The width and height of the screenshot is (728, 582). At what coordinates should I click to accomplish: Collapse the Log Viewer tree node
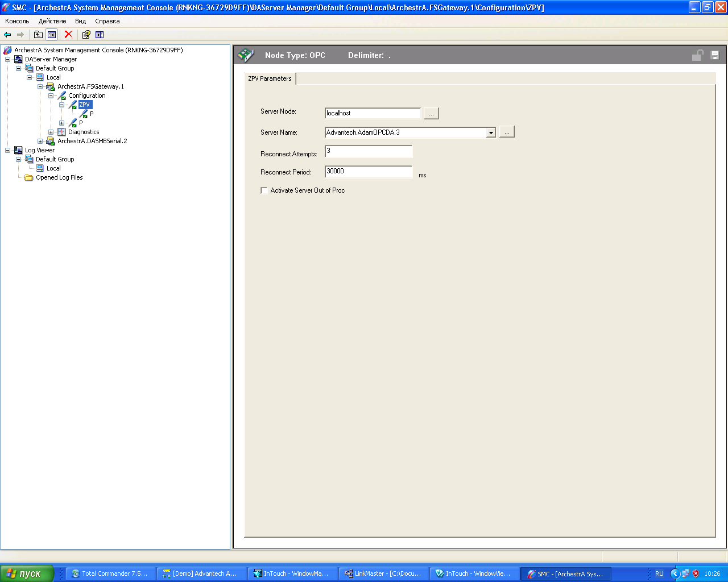click(7, 150)
